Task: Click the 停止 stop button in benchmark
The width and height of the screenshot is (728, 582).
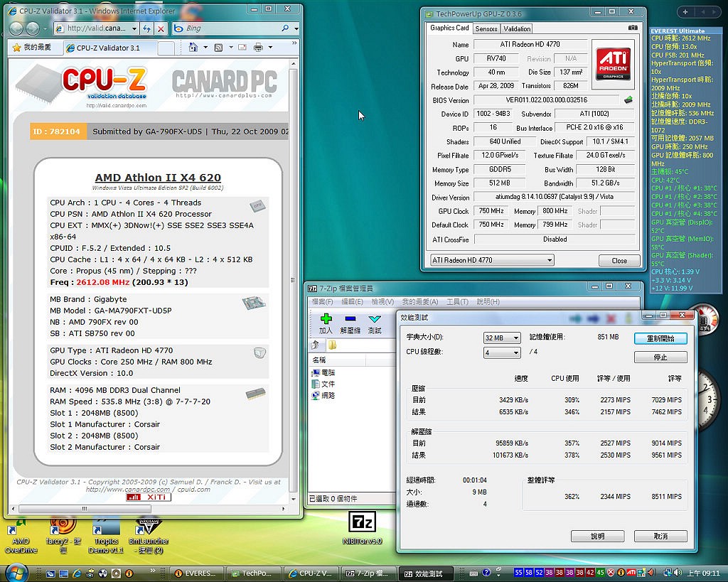Action: [660, 357]
